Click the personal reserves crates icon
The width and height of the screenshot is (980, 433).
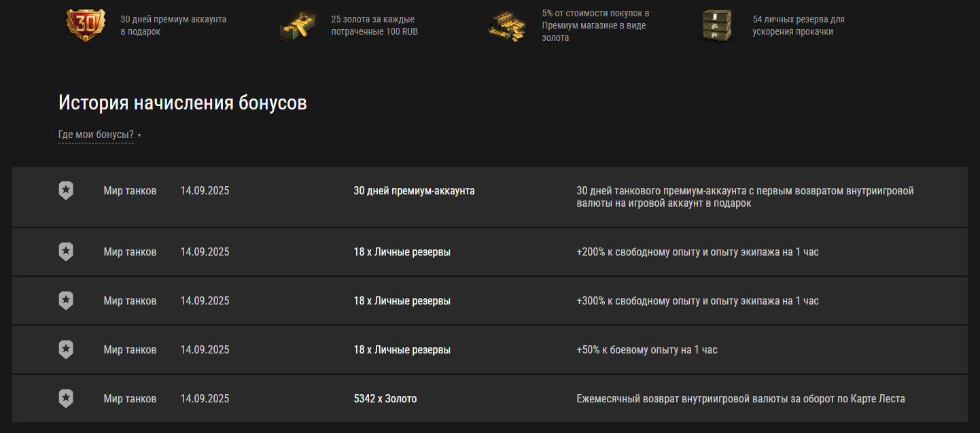coord(717,26)
